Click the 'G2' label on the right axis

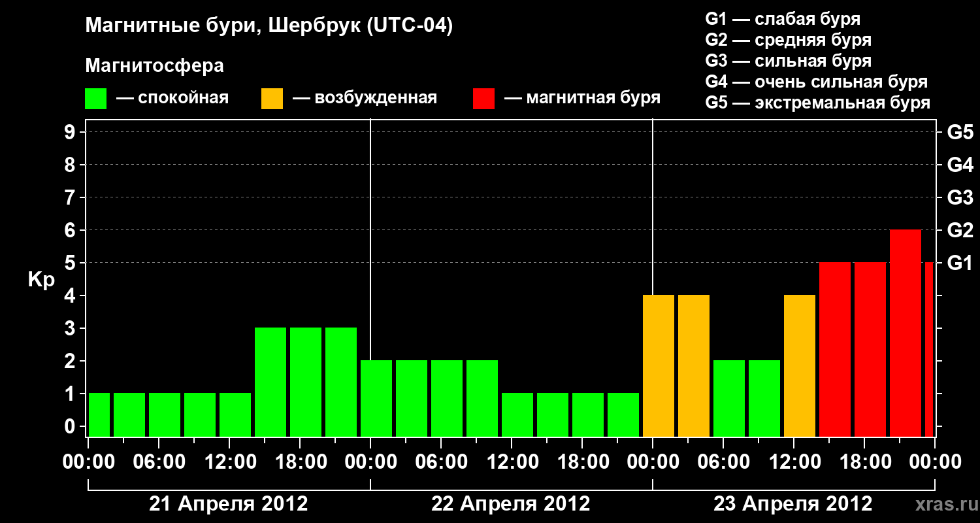click(x=960, y=230)
